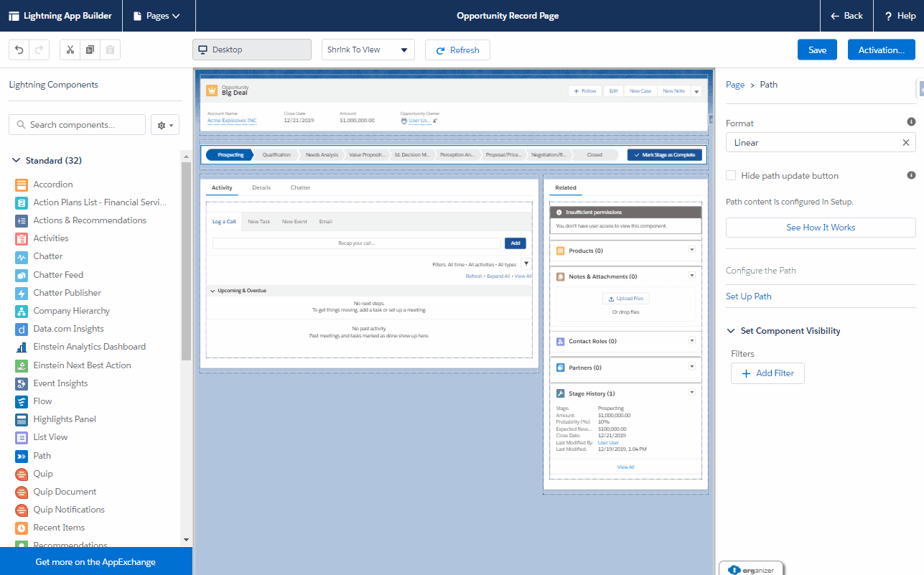Switch to the Chatter tab in preview
The width and height of the screenshot is (924, 575).
pos(300,187)
